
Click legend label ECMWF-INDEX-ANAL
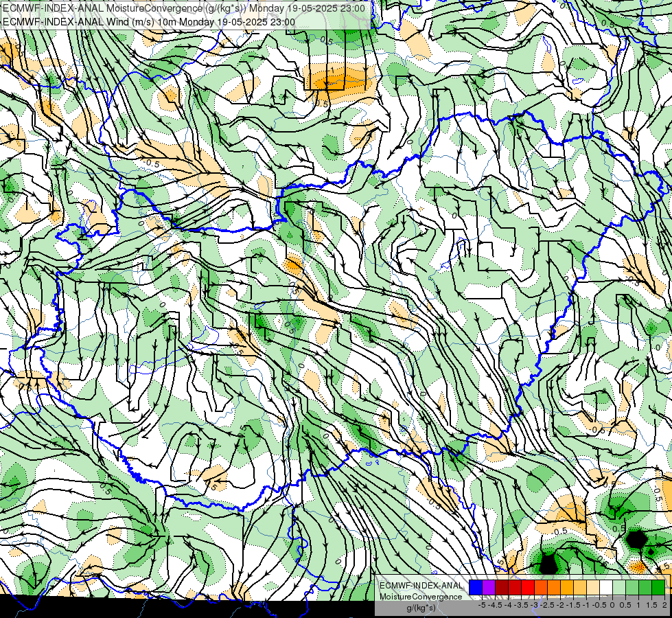[x=421, y=586]
